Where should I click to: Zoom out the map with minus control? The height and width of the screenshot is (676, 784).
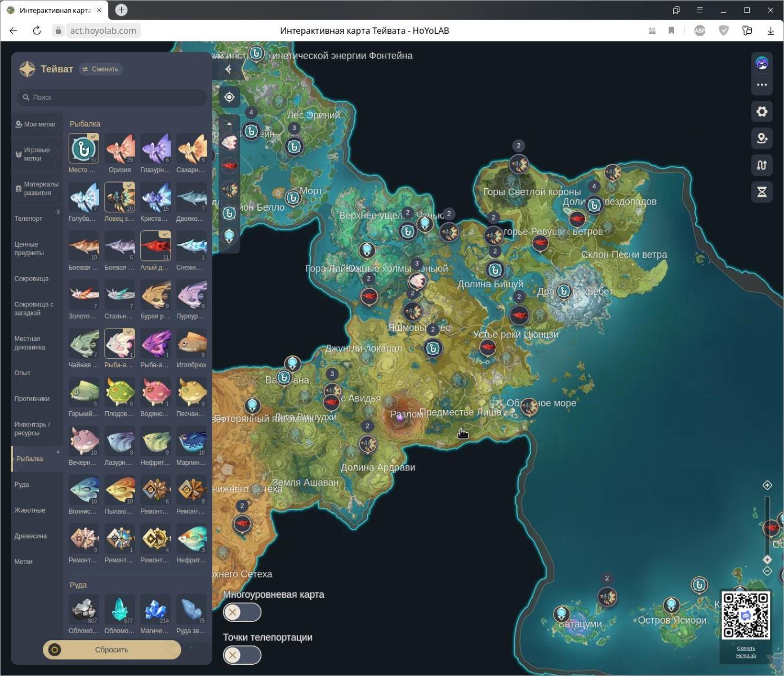pos(767,571)
